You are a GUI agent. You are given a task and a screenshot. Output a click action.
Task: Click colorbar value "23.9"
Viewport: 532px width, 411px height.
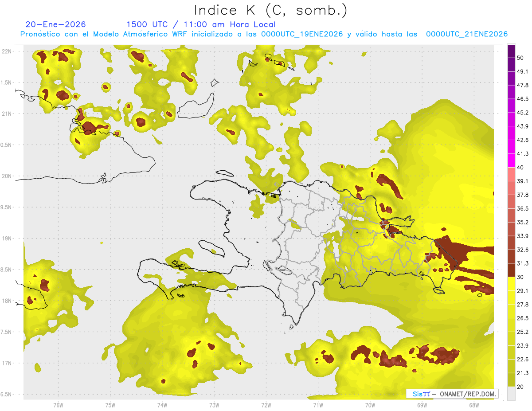coord(523,346)
